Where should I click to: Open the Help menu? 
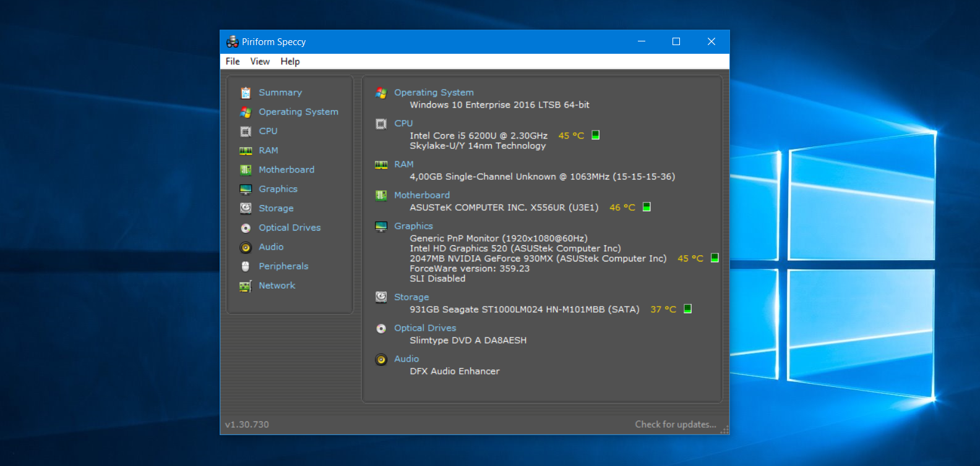tap(290, 61)
